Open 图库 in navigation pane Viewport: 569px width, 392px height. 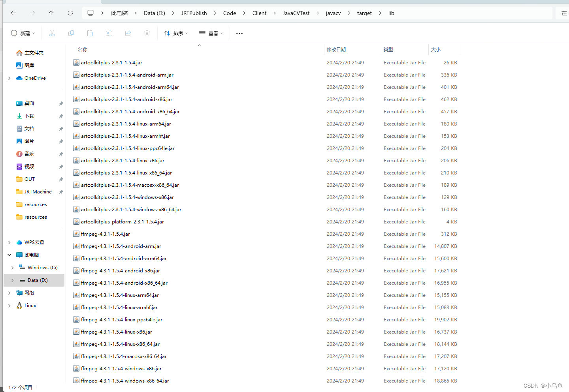[29, 66]
